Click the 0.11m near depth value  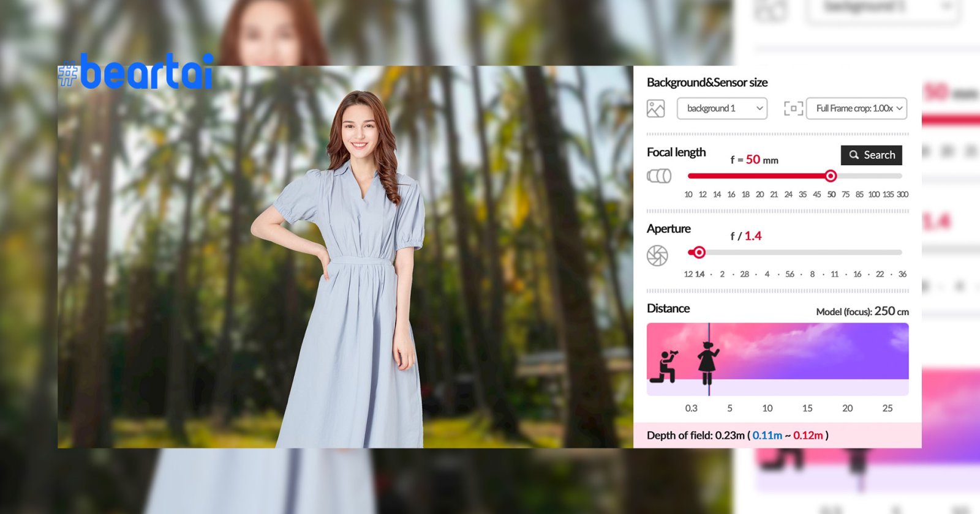(767, 436)
